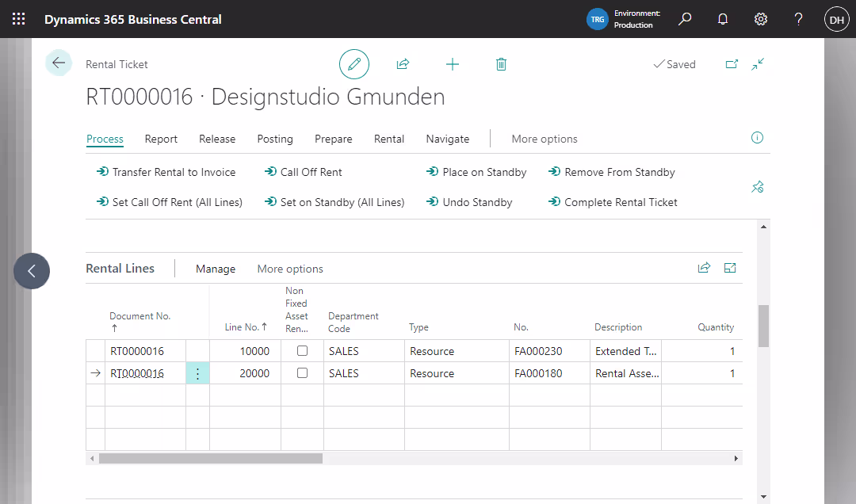The height and width of the screenshot is (504, 856).
Task: Show the FactBox info pane icon
Action: (x=757, y=138)
